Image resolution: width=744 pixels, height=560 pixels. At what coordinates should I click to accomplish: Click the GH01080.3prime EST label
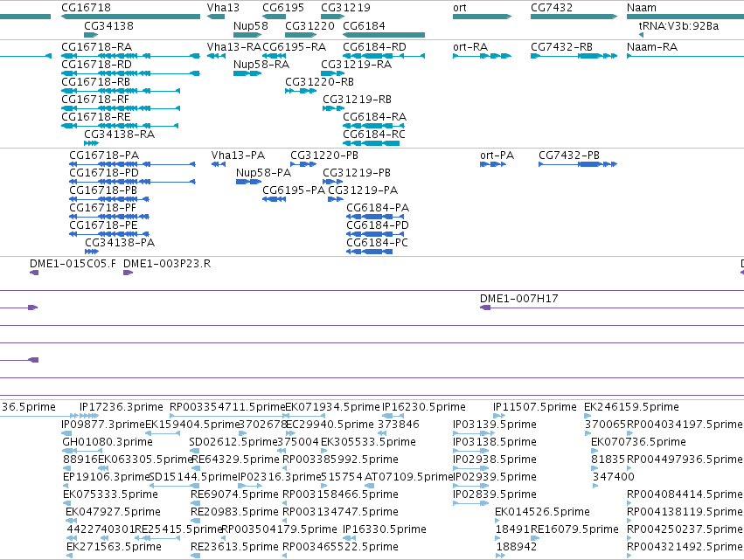[x=108, y=442]
